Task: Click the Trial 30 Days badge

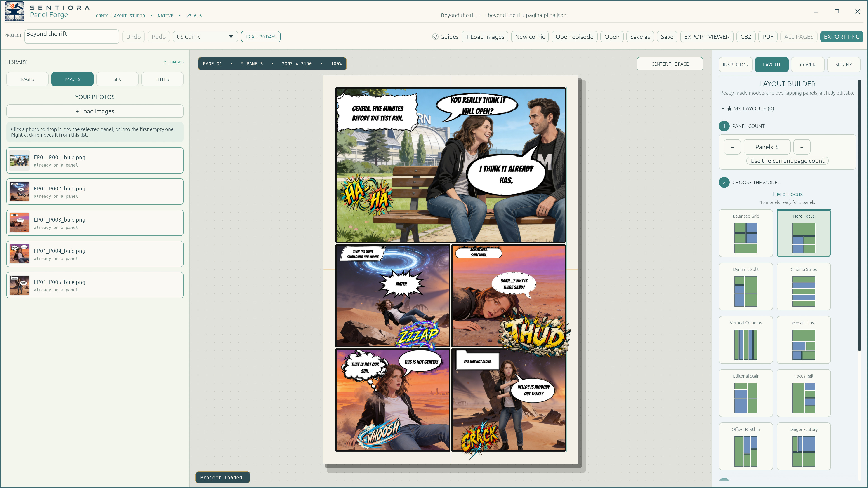Action: (260, 37)
